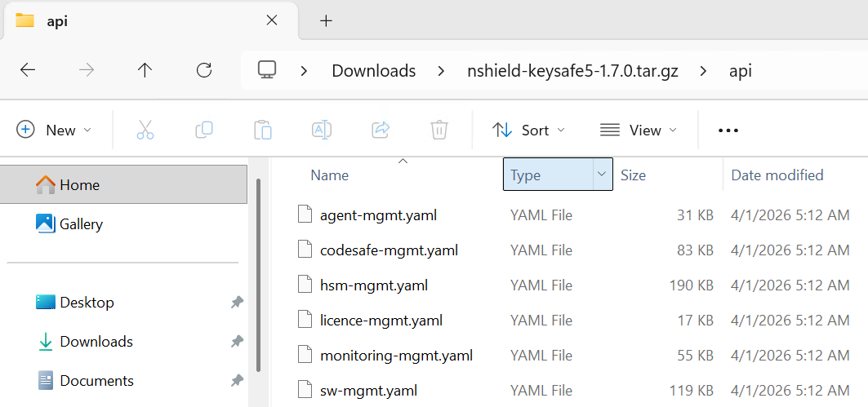Click date modified of agent-mgmt.yaml

click(x=790, y=215)
